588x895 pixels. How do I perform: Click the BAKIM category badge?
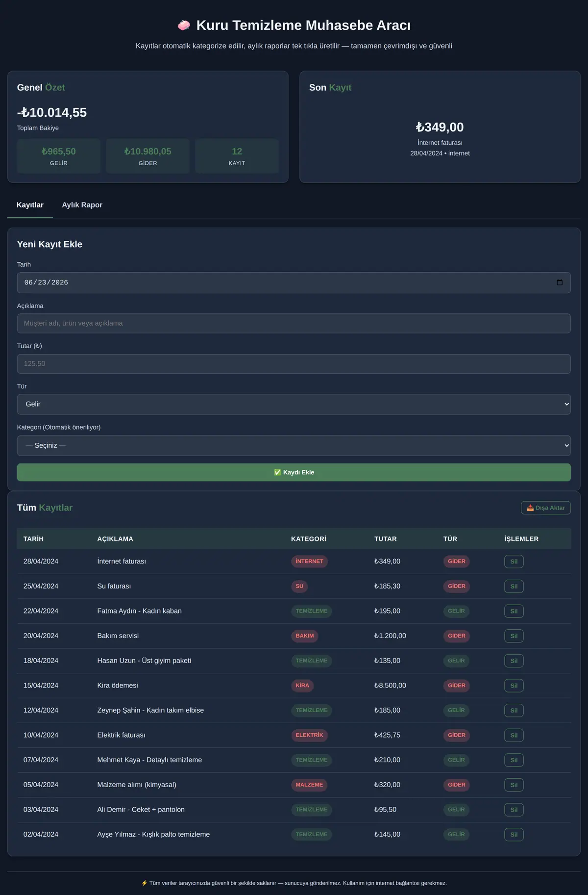tap(305, 636)
